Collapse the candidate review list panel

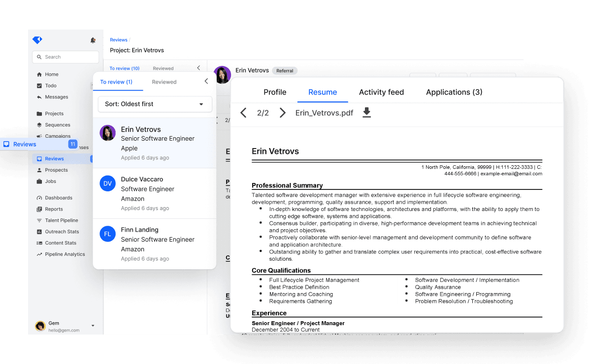[x=206, y=81]
